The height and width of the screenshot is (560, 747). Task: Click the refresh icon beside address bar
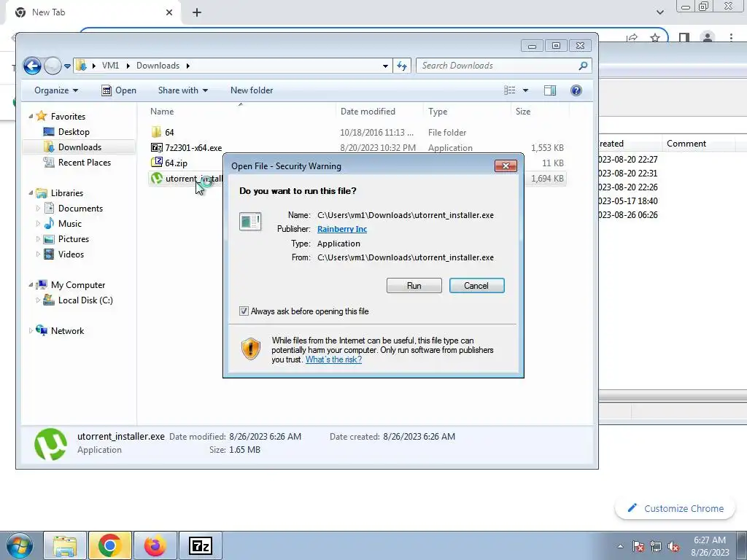402,66
